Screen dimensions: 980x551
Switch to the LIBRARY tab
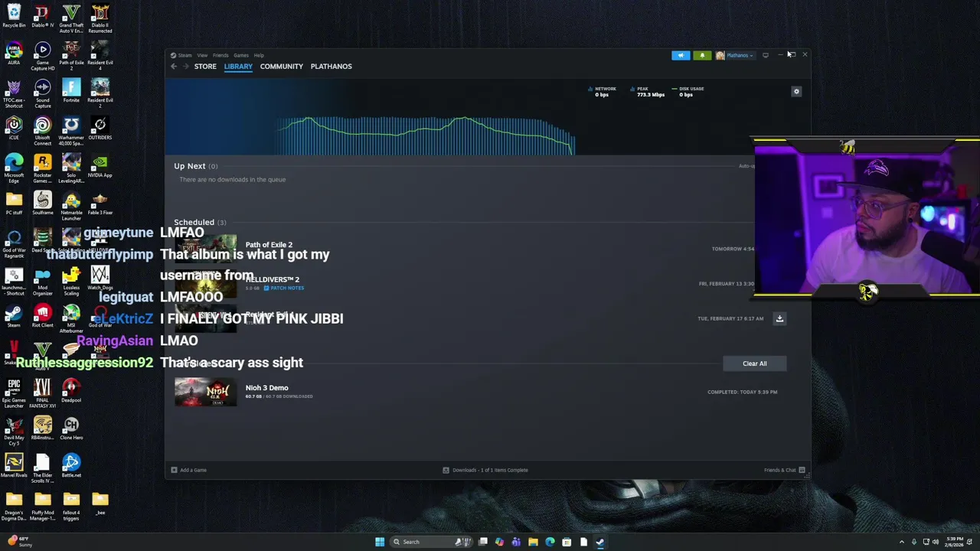point(238,67)
